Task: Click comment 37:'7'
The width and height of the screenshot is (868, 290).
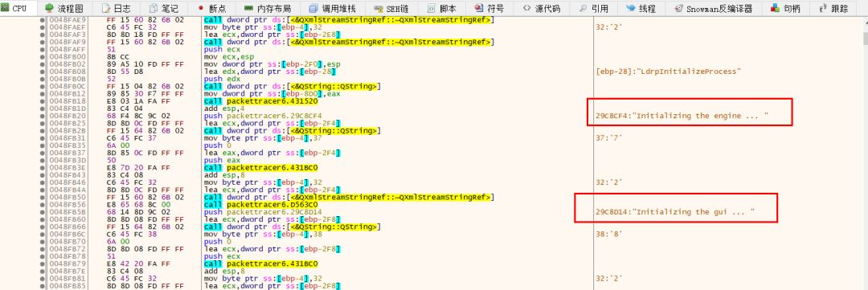Action: pyautogui.click(x=609, y=138)
